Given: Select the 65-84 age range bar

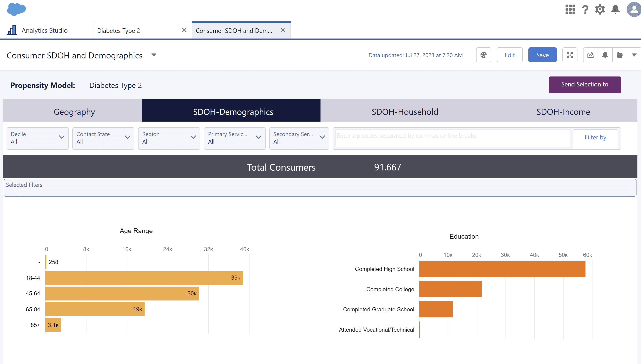Looking at the screenshot, I should 95,309.
